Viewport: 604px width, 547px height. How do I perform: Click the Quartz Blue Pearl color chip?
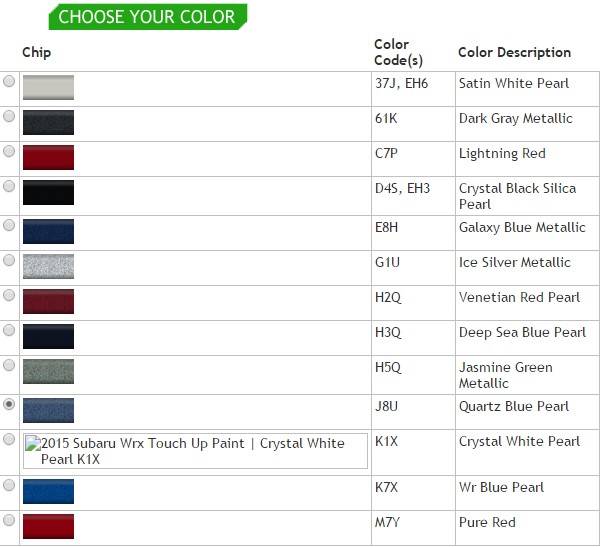(x=49, y=410)
